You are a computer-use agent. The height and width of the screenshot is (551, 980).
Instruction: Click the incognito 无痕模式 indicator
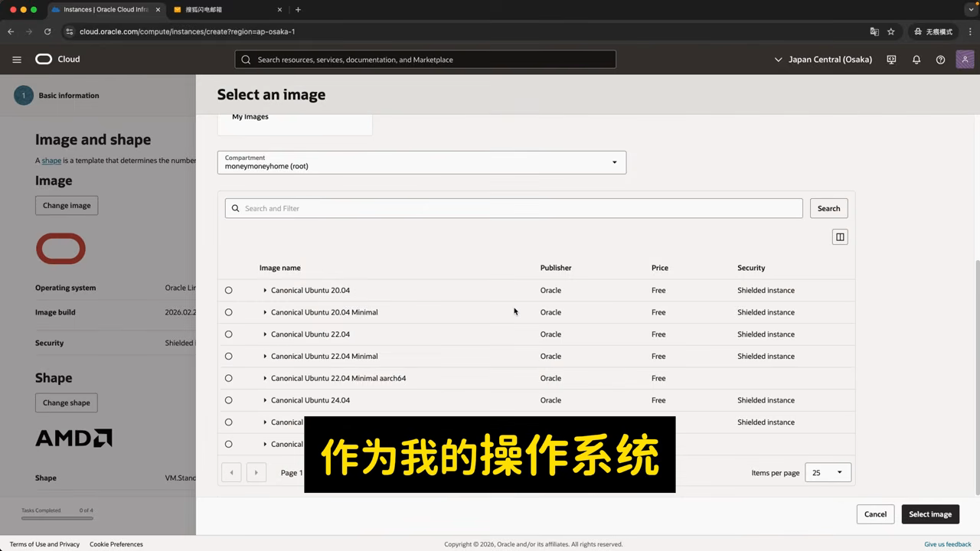[933, 31]
